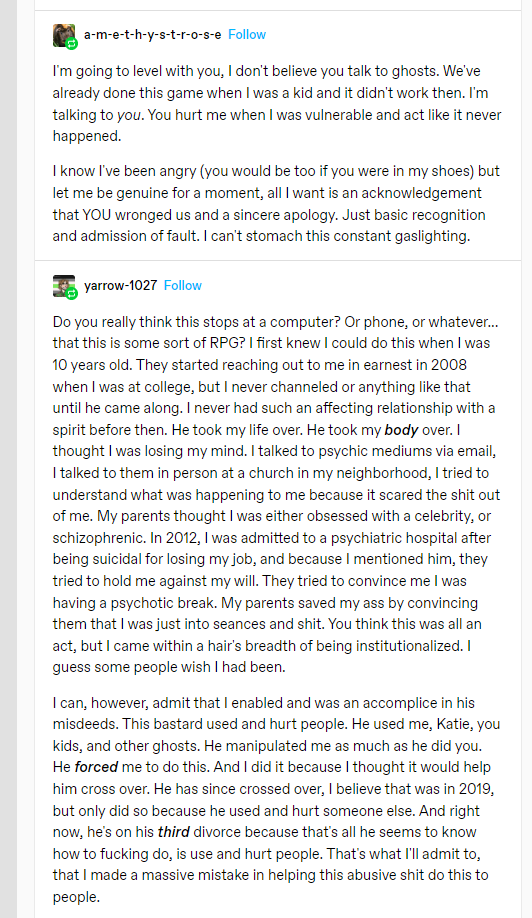
Task: Click the paragraph starting "I know I've been angry"
Action: point(276,204)
